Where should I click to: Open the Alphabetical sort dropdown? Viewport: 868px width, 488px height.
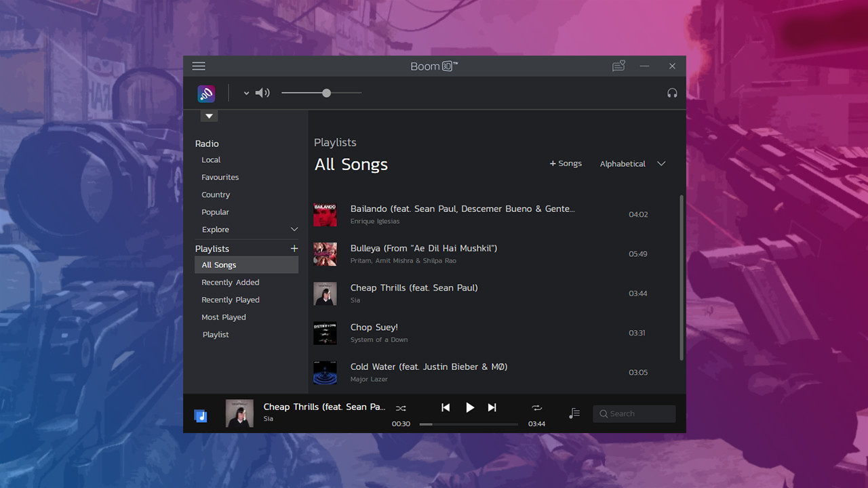pos(631,163)
